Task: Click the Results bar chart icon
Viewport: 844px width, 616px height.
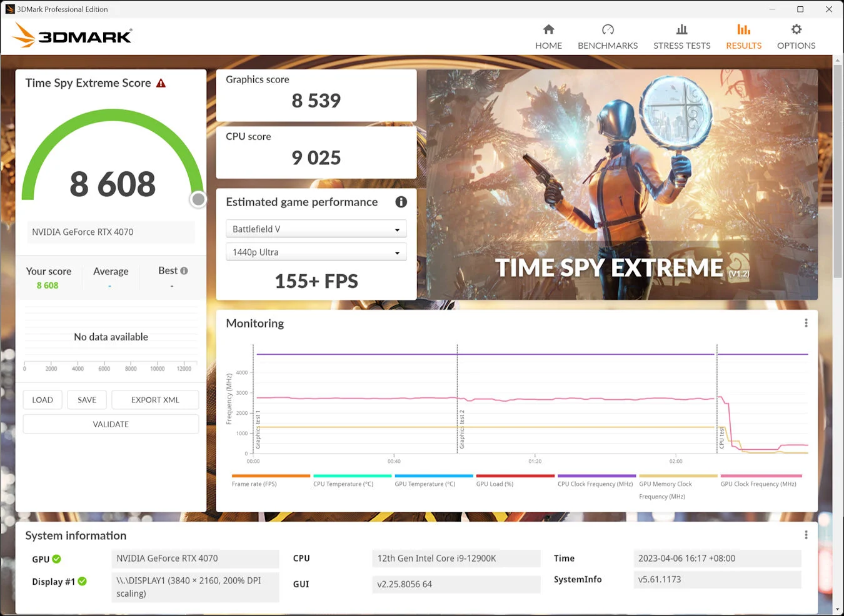Action: (743, 29)
